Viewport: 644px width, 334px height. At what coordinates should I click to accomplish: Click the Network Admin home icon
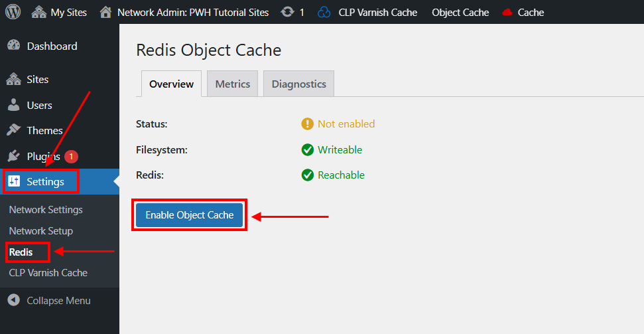click(105, 13)
